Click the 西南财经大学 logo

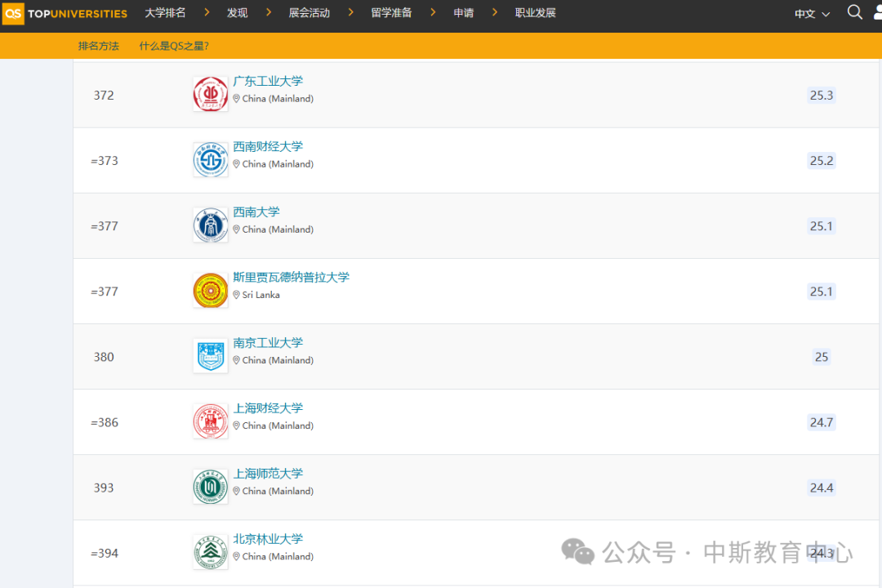(211, 159)
